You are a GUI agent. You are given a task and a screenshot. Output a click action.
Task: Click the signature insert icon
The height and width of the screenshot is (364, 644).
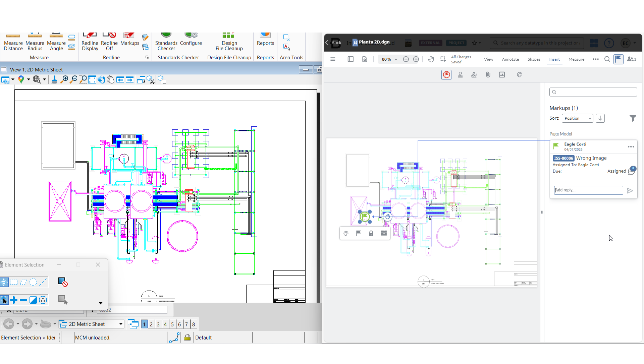click(474, 75)
